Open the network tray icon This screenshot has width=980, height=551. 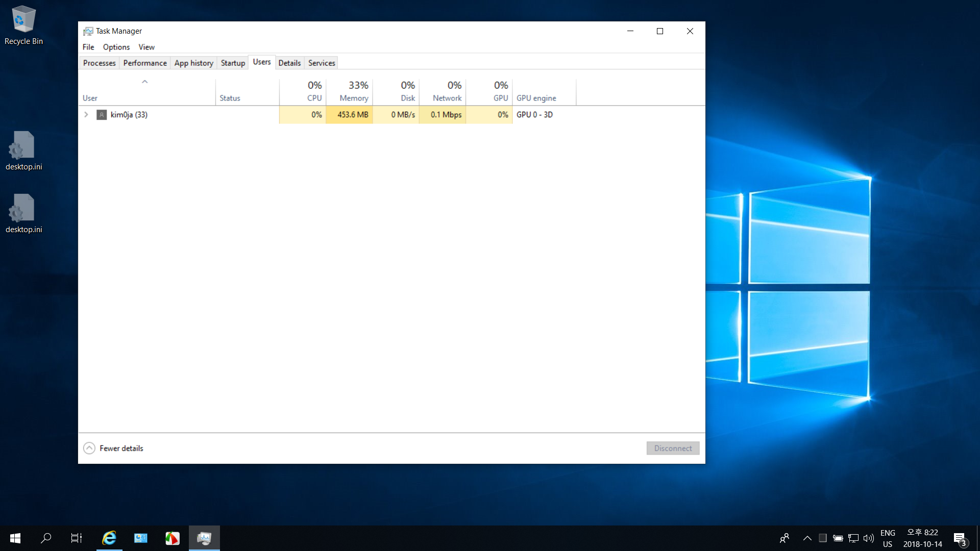853,538
